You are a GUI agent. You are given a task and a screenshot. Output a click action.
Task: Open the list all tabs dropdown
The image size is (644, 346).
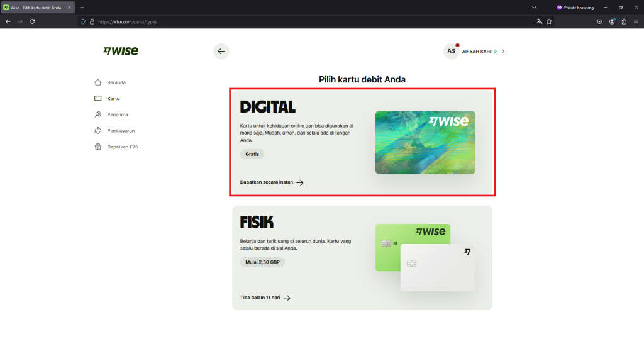pyautogui.click(x=534, y=7)
